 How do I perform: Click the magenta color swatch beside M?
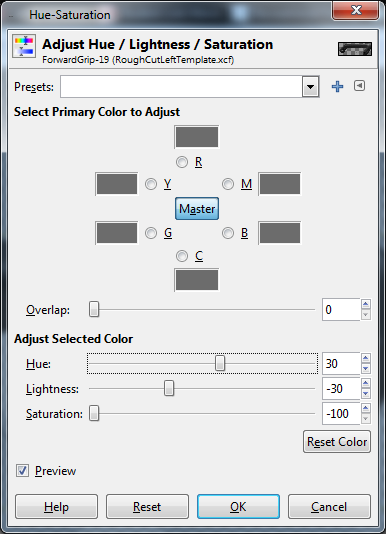coord(280,184)
